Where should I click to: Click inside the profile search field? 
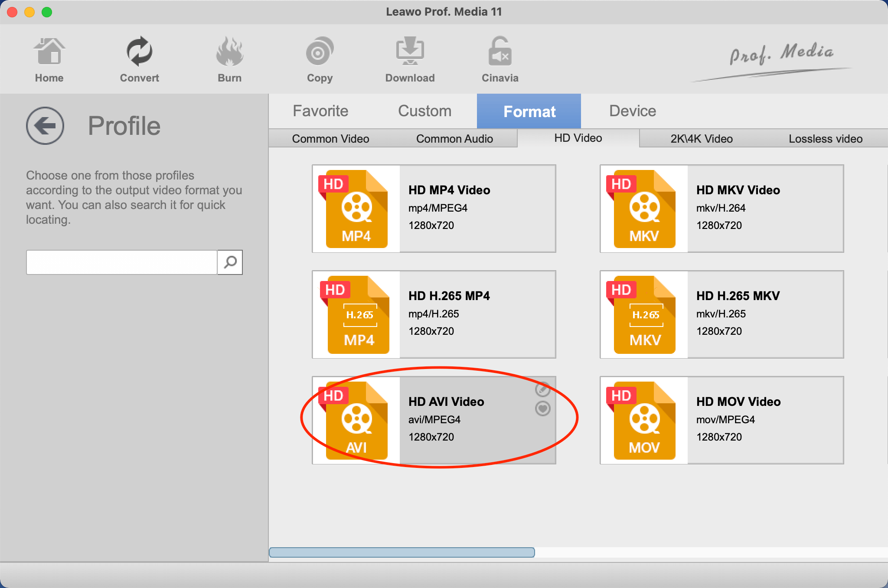pos(121,262)
